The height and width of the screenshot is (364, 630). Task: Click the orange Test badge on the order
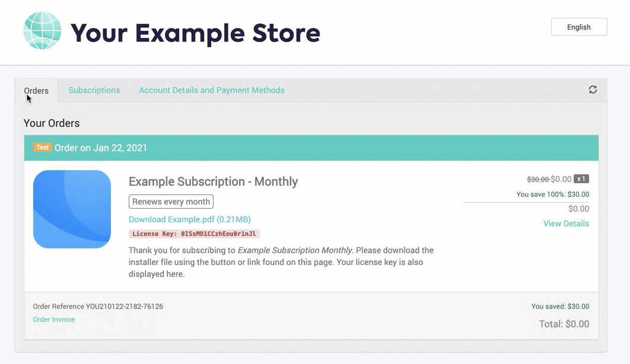(42, 147)
